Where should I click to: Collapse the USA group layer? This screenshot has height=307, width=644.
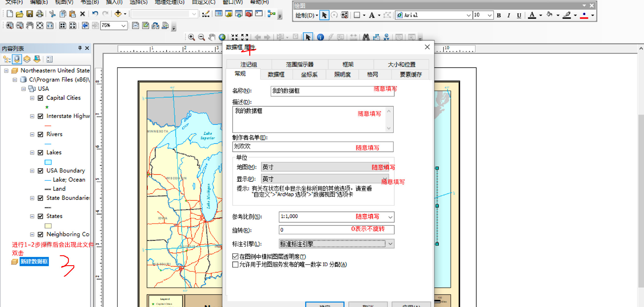coord(24,89)
